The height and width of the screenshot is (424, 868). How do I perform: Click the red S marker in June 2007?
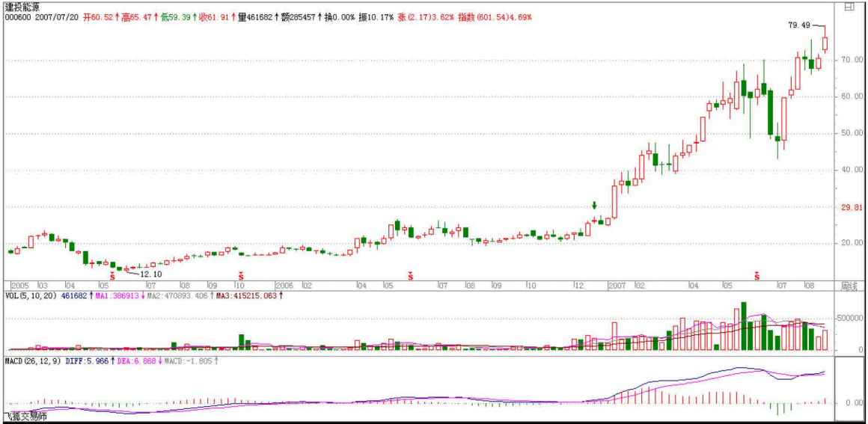[x=757, y=276]
